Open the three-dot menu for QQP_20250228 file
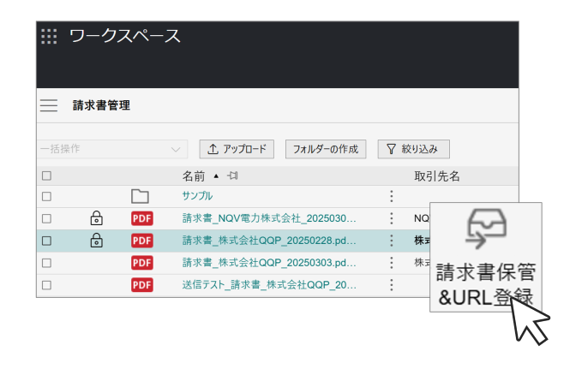 [x=392, y=241]
